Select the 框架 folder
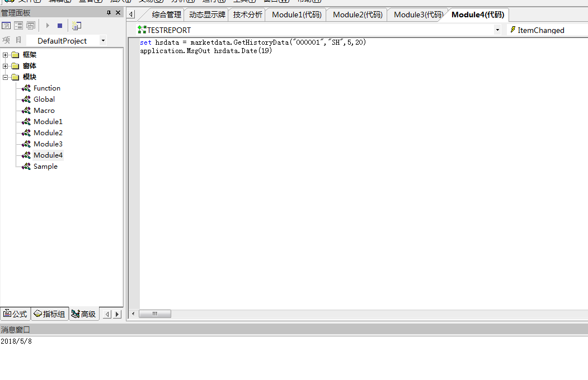The height and width of the screenshot is (380, 588). pos(29,55)
